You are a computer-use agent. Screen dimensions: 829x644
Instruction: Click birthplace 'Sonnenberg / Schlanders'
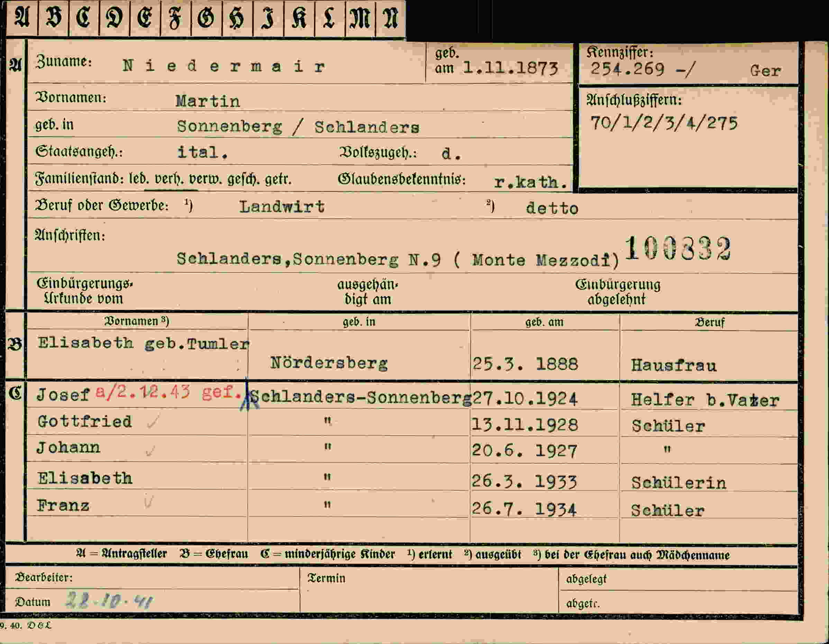tap(298, 127)
